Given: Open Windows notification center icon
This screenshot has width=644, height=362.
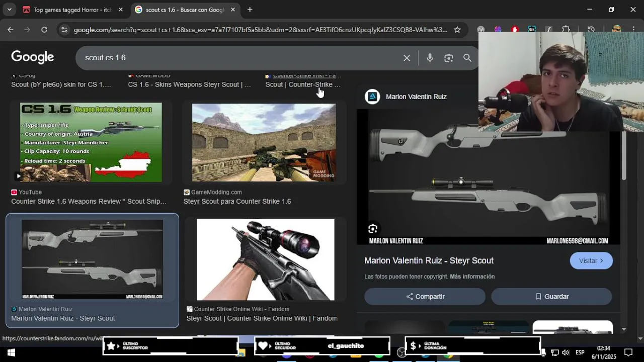Looking at the screenshot, I should [x=628, y=352].
